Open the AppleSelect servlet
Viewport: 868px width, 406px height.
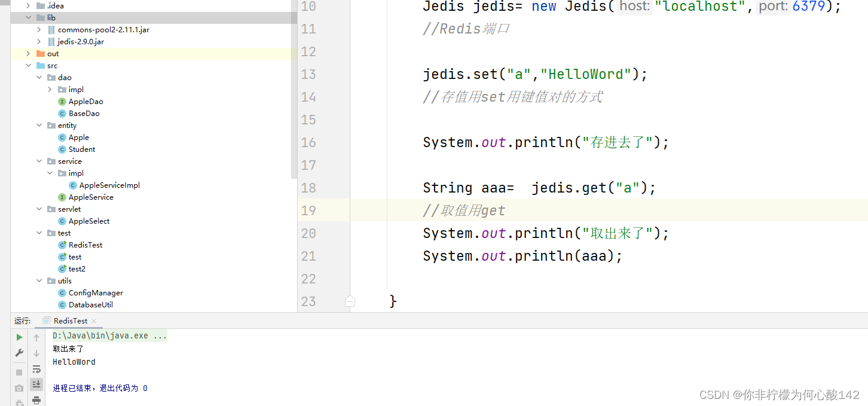click(x=89, y=221)
